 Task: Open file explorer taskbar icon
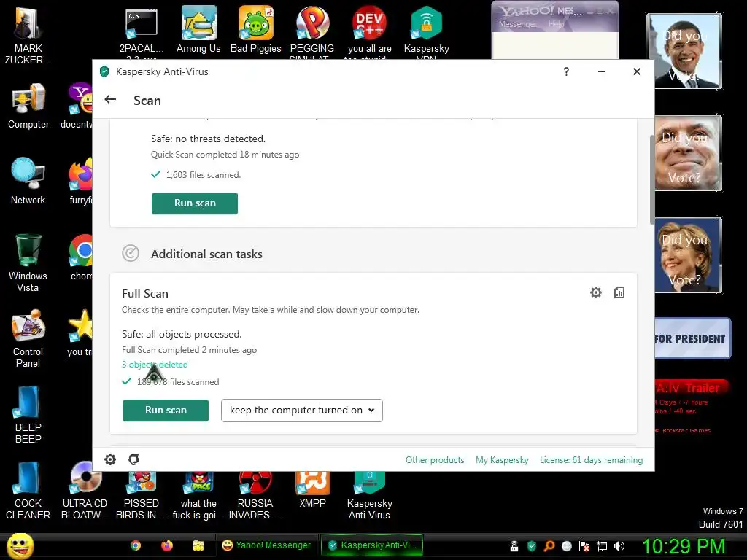[198, 545]
